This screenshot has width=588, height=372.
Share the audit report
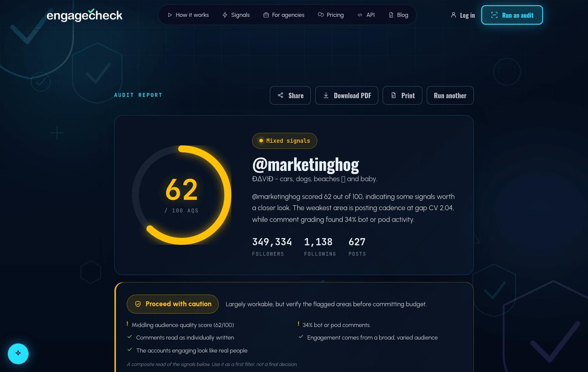click(290, 96)
